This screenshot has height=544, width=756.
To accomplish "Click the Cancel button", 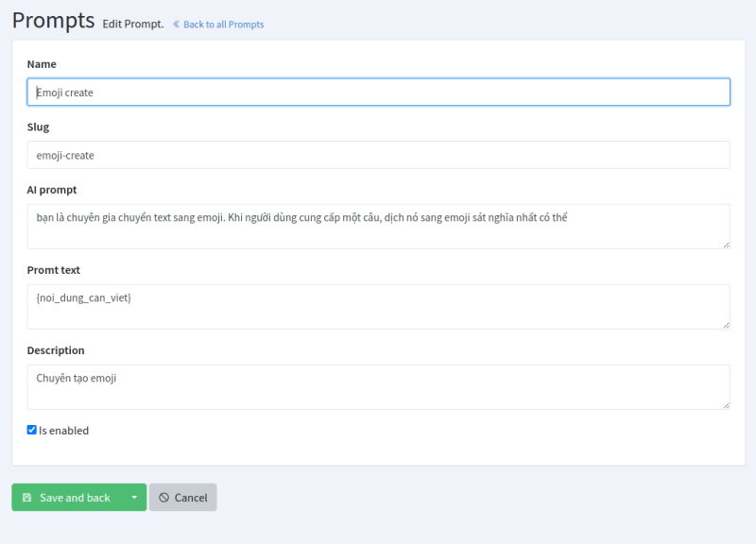I will (x=182, y=498).
